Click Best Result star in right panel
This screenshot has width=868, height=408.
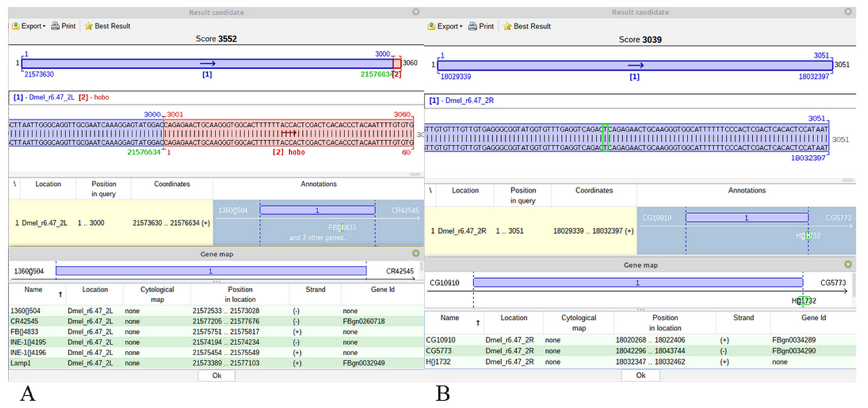[507, 26]
